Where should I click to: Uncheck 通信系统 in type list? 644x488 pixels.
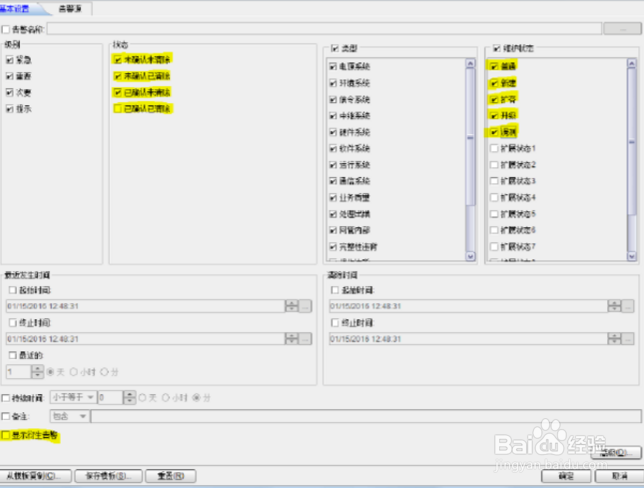pyautogui.click(x=333, y=181)
